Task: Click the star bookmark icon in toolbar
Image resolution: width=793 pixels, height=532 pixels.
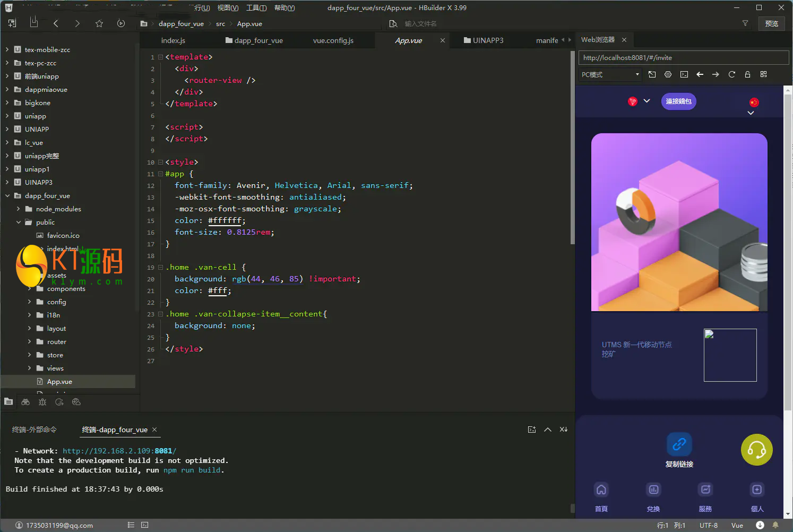Action: tap(99, 23)
